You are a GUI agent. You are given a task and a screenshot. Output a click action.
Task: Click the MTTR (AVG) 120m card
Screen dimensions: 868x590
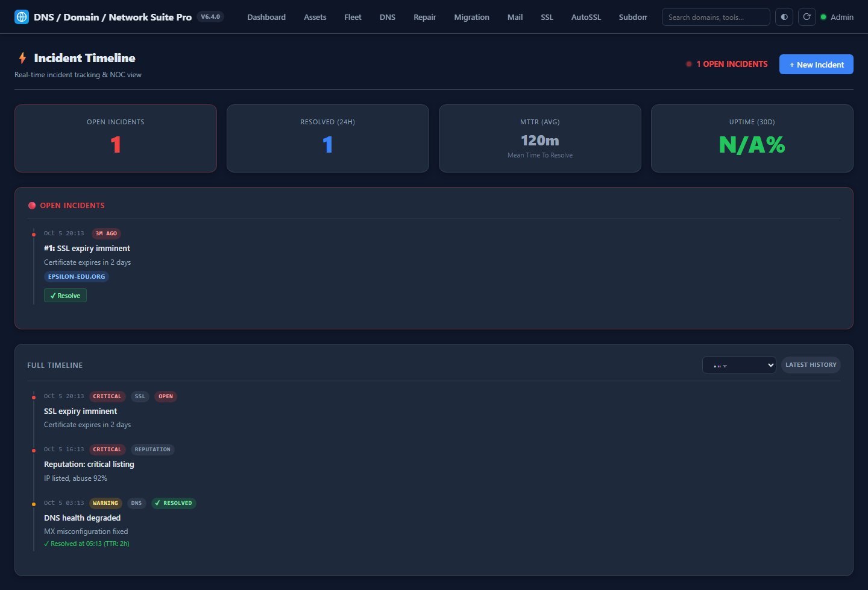tap(540, 138)
